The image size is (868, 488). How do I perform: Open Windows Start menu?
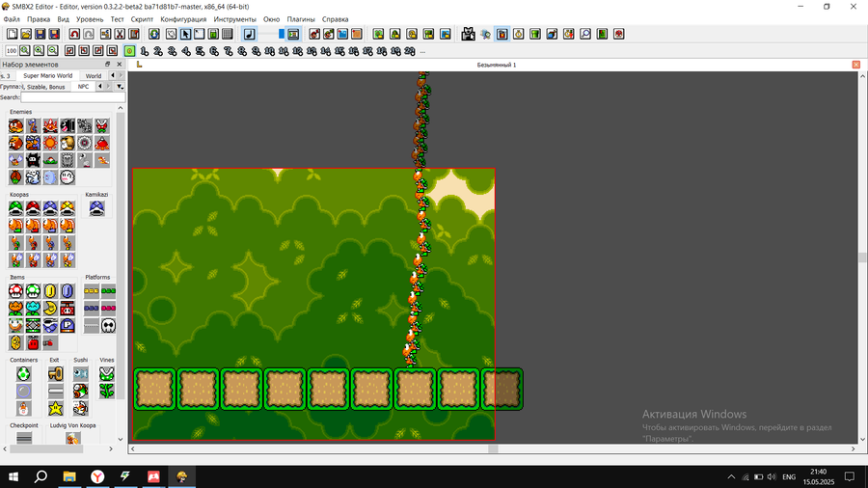14,476
